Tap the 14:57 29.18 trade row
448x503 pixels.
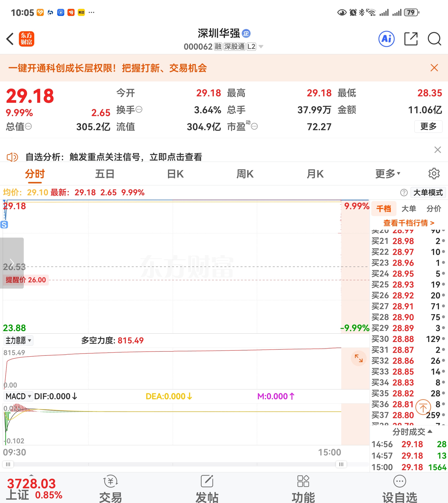click(409, 456)
